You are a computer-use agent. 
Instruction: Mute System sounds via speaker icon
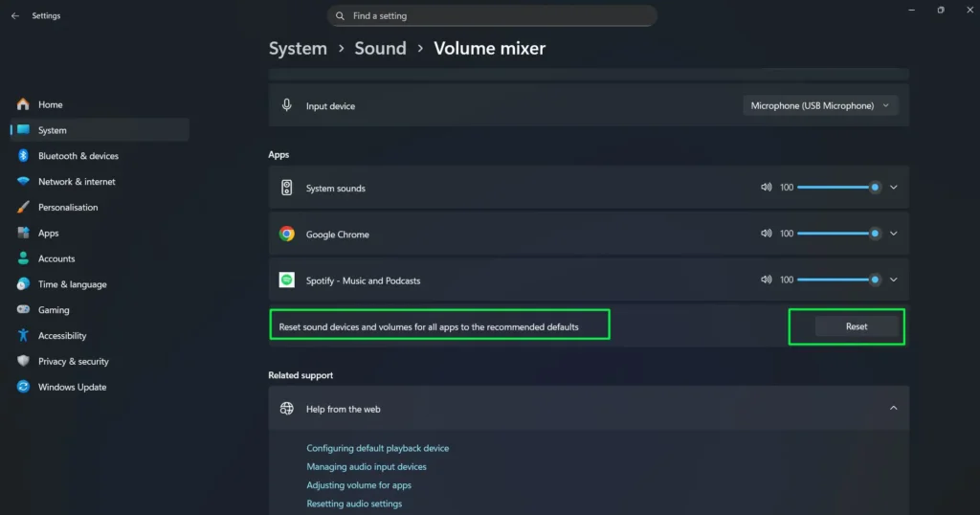[767, 187]
